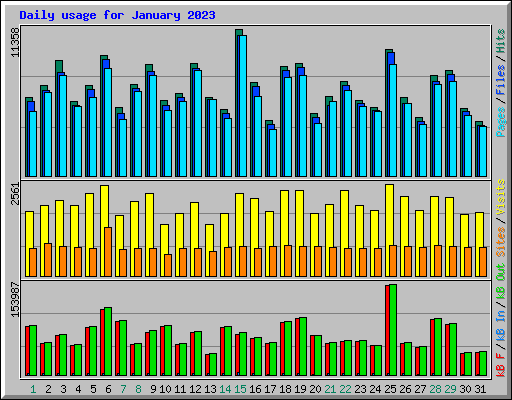Screen dimensions: 512x400
Task: Click day 7 on the x-axis
Action: (123, 389)
